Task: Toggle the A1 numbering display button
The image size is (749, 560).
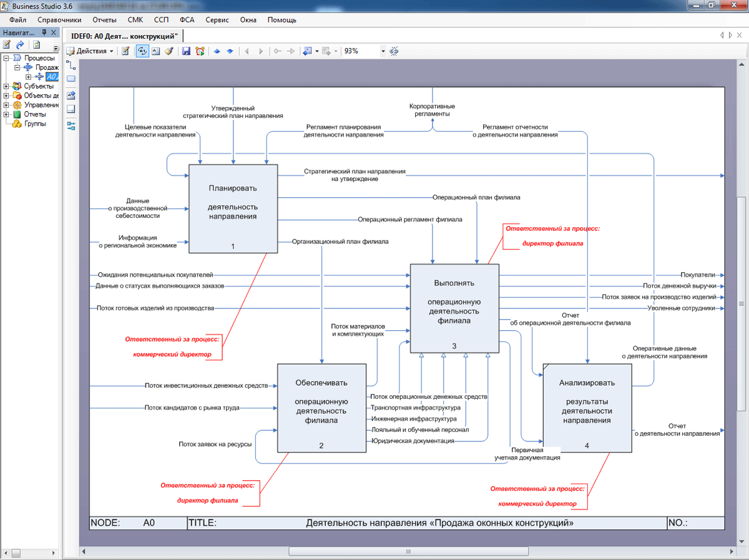Action: point(142,51)
